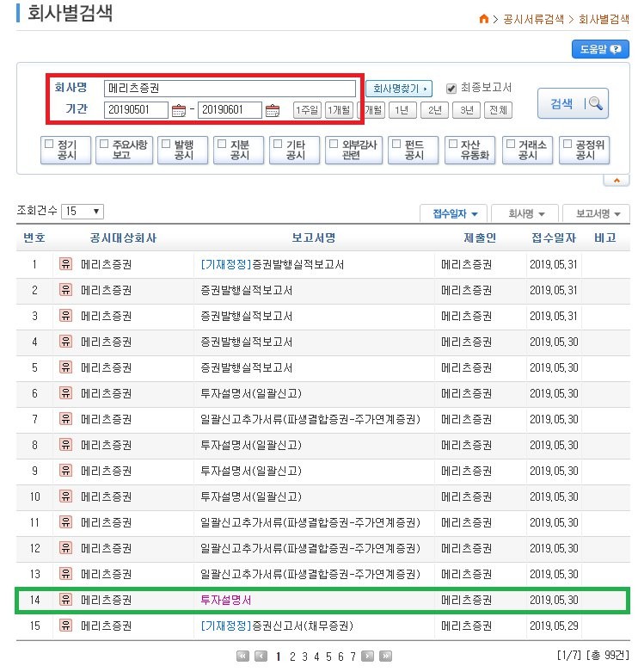Sort by 보고서명 dropdown
The height and width of the screenshot is (672, 638).
pos(597,213)
